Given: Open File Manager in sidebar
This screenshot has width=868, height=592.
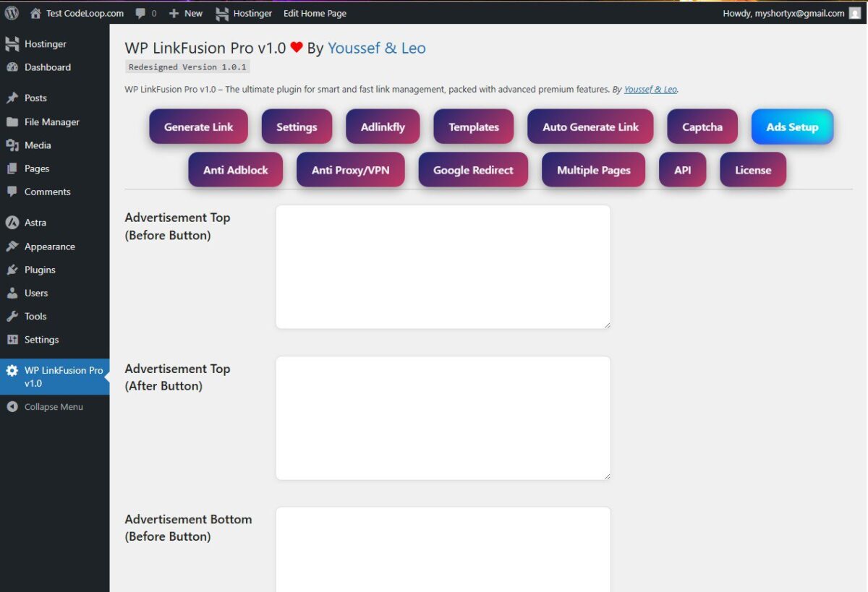Looking at the screenshot, I should coord(52,122).
